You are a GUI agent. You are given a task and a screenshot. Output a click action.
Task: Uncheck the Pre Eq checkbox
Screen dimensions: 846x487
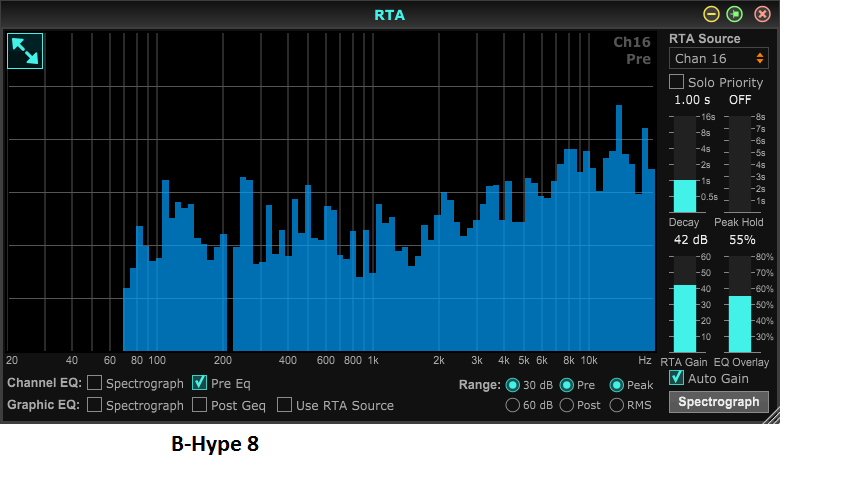tap(200, 383)
